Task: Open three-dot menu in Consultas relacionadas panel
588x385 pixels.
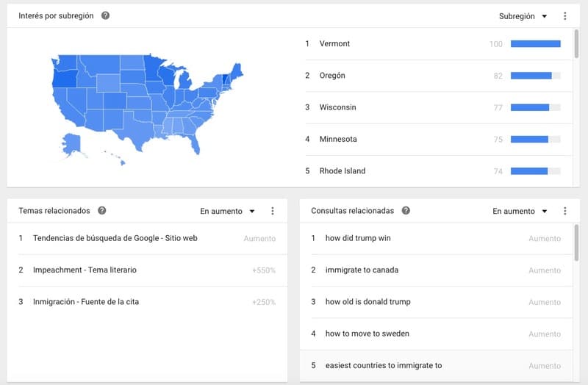Action: (x=564, y=211)
